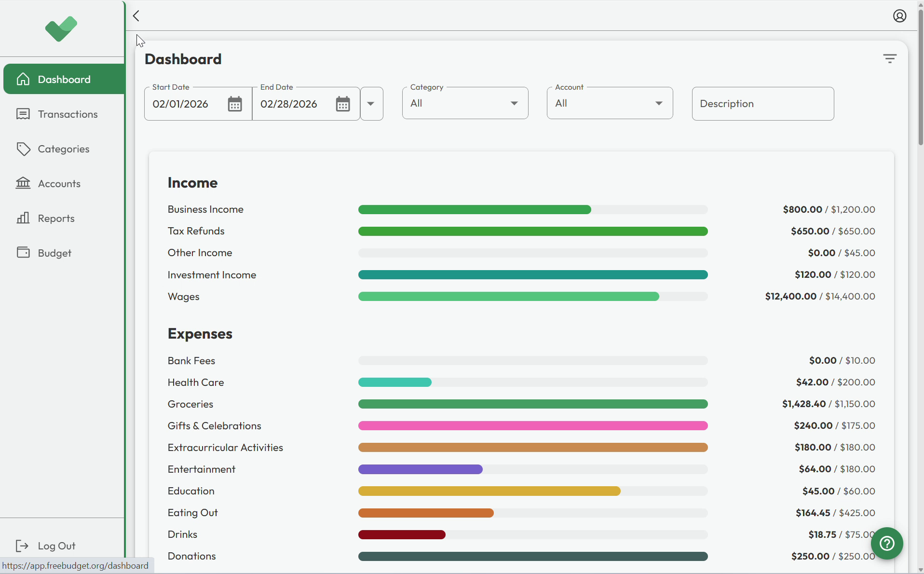Expand the date range preset dropdown arrow
This screenshot has width=924, height=574.
pyautogui.click(x=371, y=104)
